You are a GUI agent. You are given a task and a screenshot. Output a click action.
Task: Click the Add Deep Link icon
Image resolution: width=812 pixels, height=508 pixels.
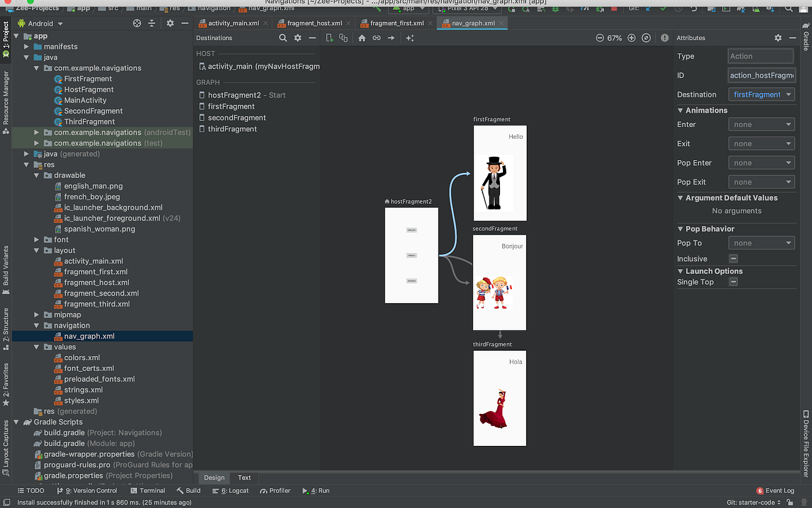coord(376,38)
